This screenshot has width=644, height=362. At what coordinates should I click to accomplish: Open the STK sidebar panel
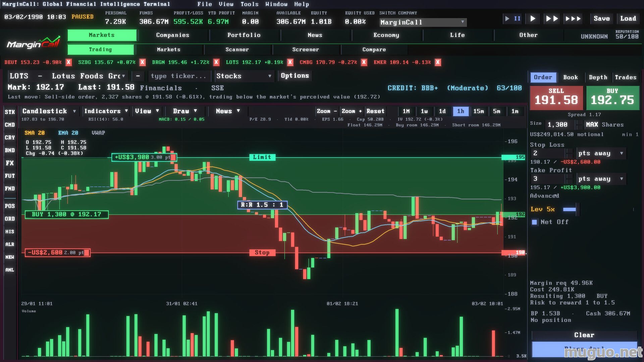10,112
